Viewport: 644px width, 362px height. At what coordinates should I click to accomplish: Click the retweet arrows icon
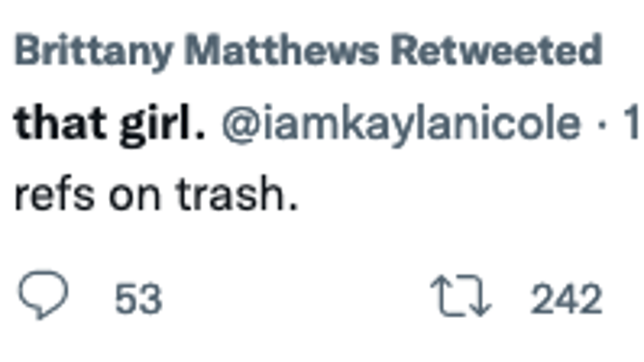461,296
